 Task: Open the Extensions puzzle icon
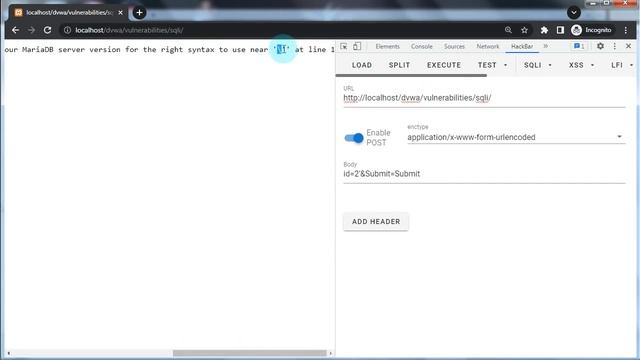[x=544, y=30]
